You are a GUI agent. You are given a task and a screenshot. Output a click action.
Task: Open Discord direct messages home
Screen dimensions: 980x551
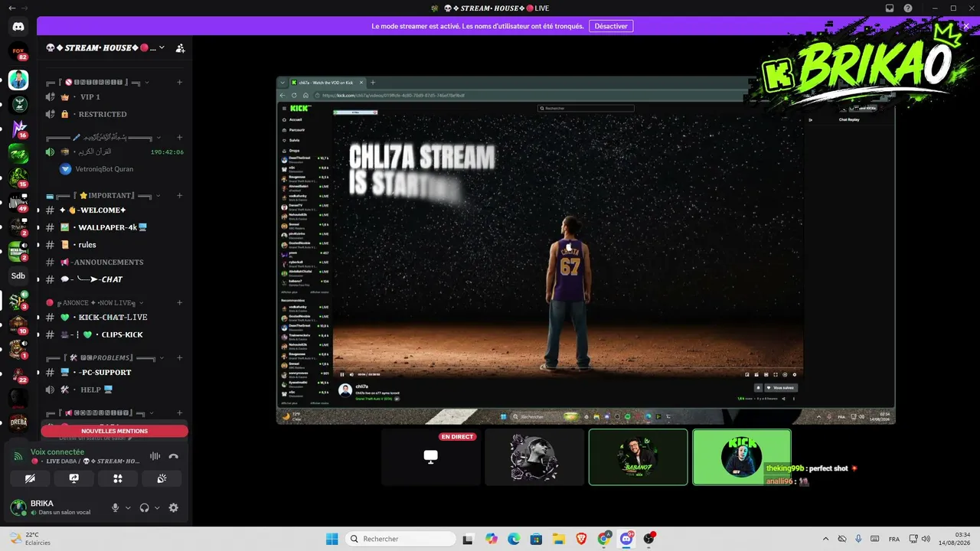[x=18, y=27]
